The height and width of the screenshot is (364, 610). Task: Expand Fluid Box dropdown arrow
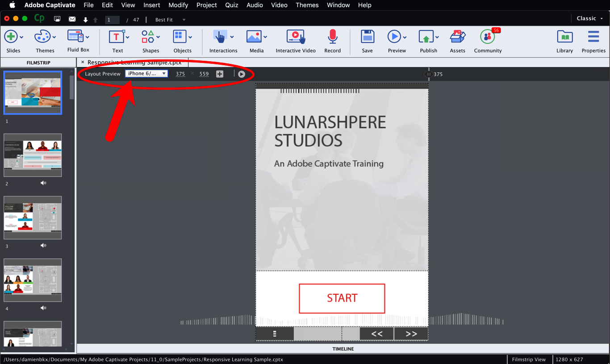click(87, 38)
